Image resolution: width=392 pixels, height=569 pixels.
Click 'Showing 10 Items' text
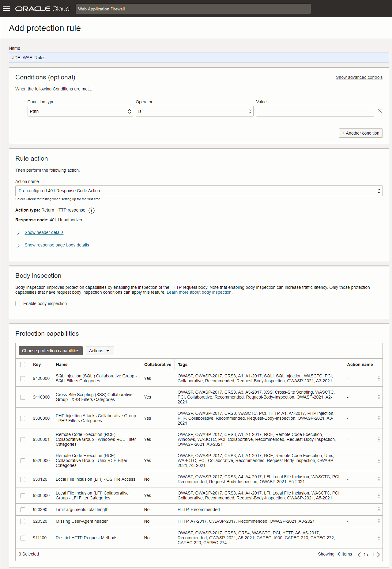[x=335, y=554]
